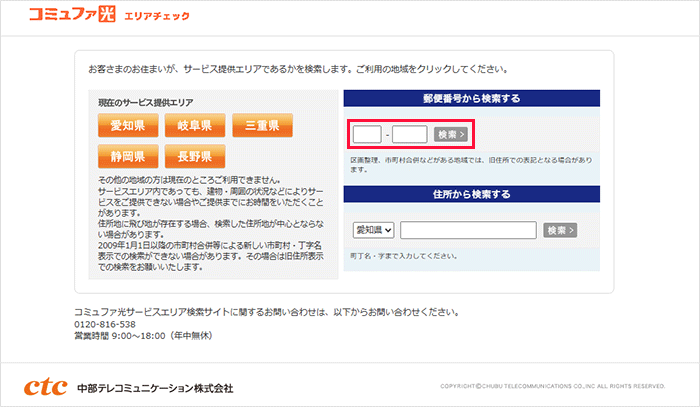Select the 愛知県 area button
700x407 pixels.
click(x=128, y=126)
